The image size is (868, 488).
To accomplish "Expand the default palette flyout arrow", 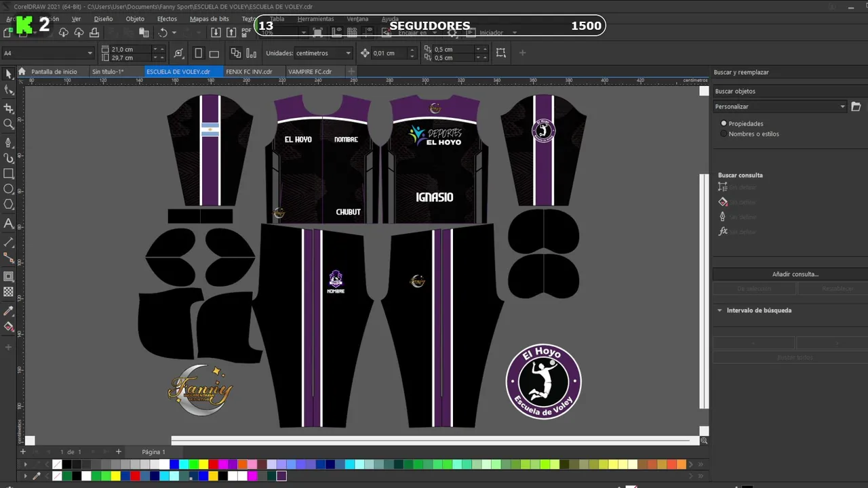I will pyautogui.click(x=26, y=464).
